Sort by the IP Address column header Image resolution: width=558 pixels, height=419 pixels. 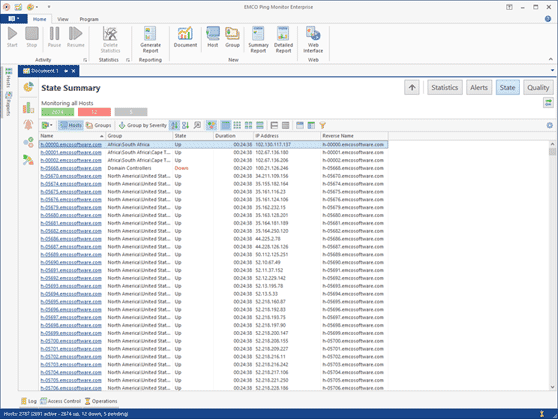(287, 136)
